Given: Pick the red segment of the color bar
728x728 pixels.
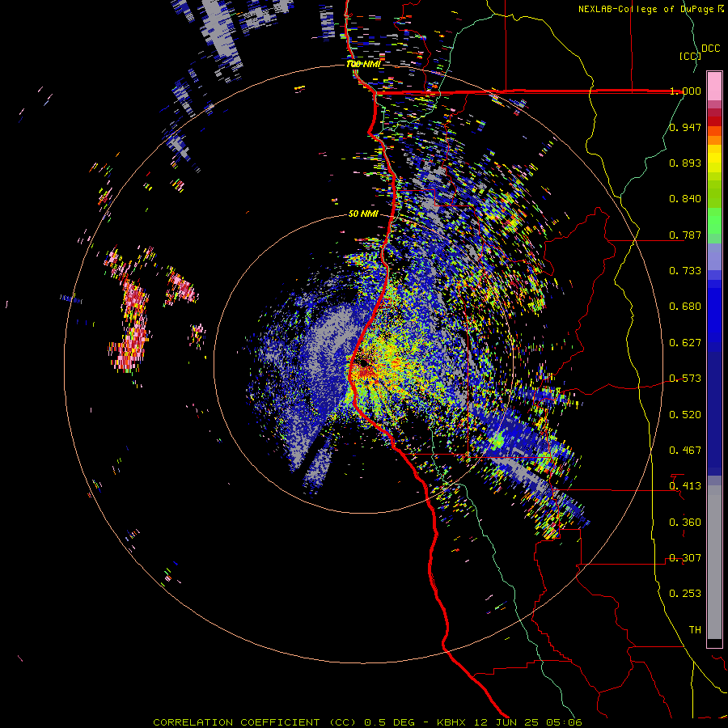Looking at the screenshot, I should point(714,121).
